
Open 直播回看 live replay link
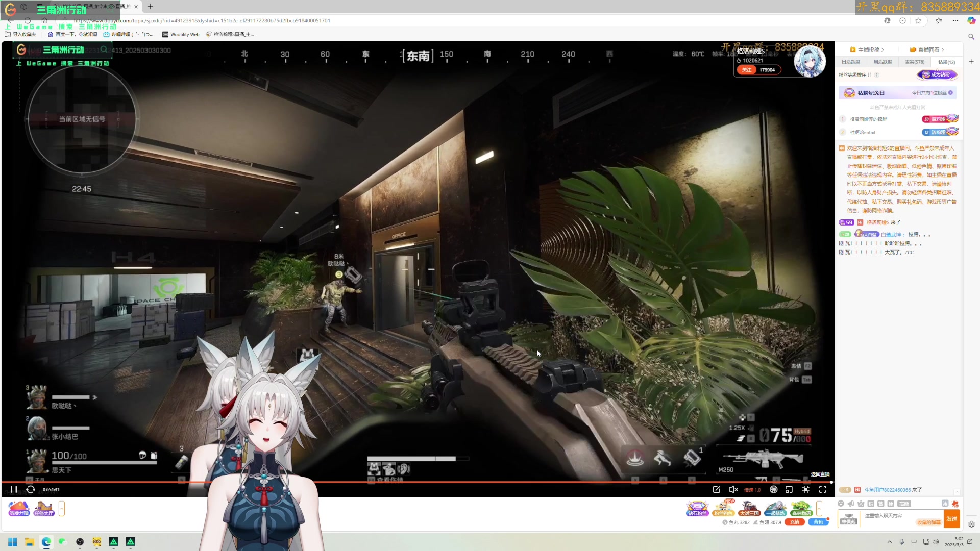(927, 49)
